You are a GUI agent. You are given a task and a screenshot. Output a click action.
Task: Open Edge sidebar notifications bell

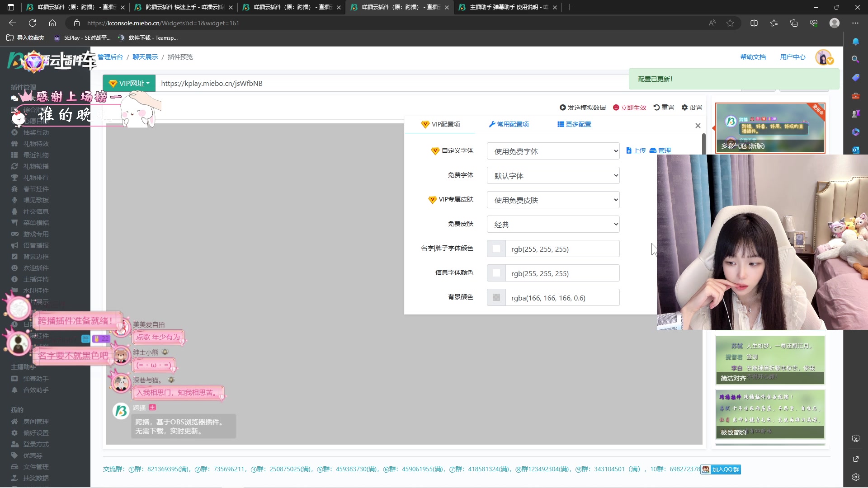[855, 42]
